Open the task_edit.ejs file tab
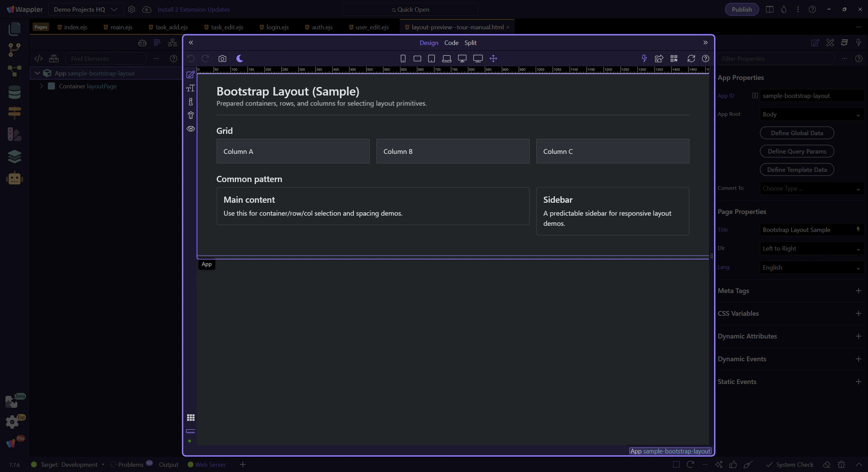 (226, 27)
